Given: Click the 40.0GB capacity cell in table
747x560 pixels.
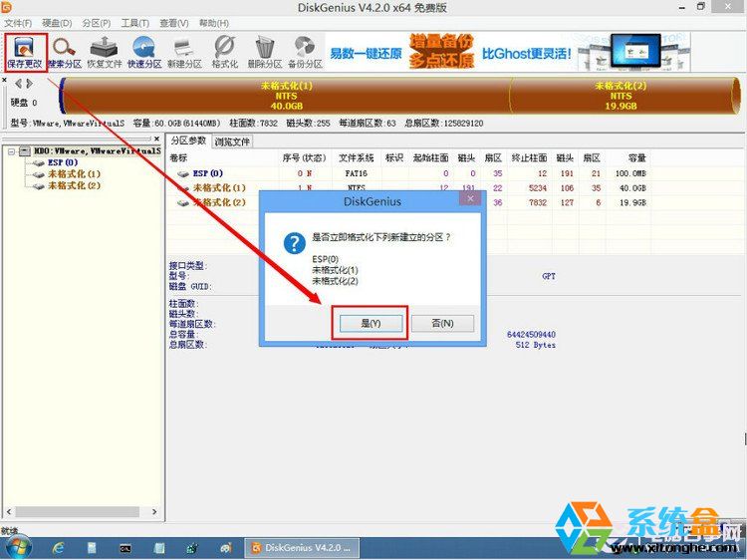Looking at the screenshot, I should tap(632, 188).
